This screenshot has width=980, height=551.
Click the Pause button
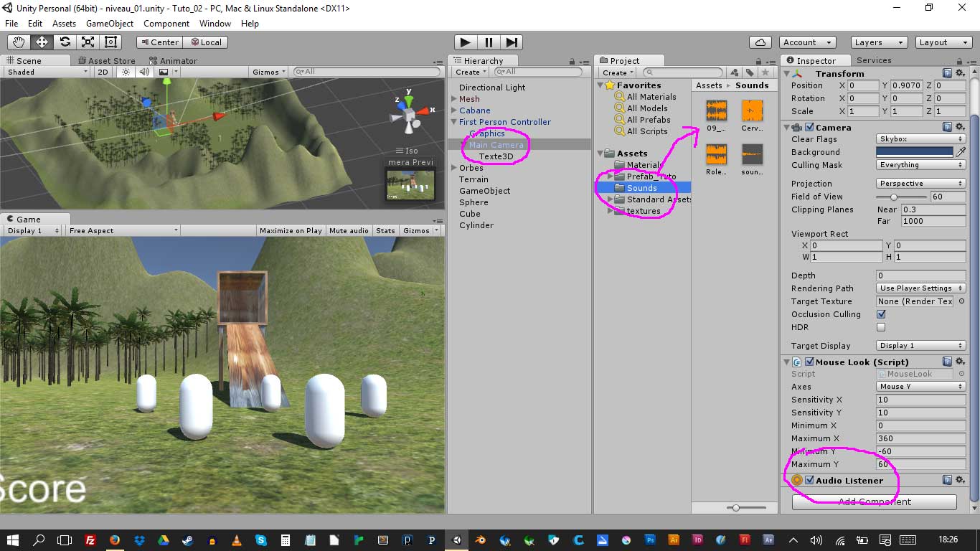tap(488, 42)
